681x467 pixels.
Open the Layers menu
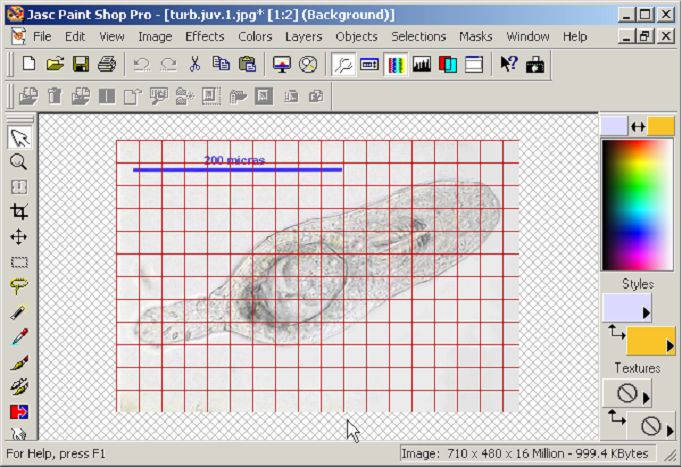pyautogui.click(x=304, y=36)
